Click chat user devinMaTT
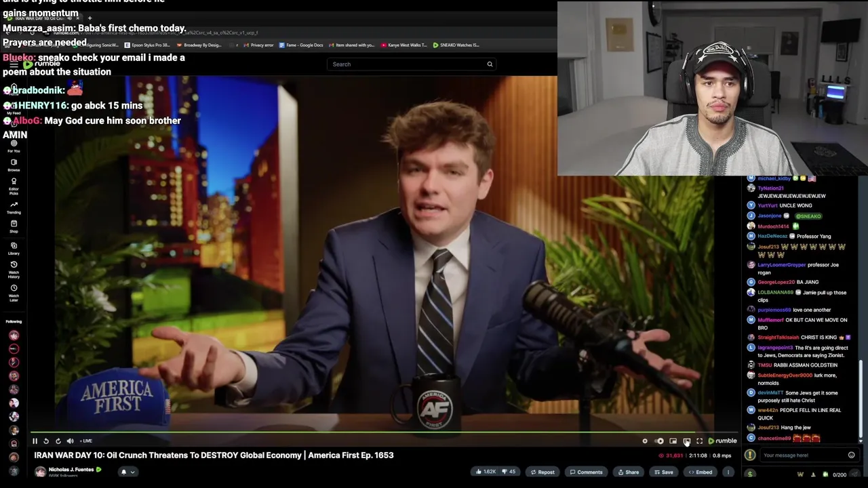 770,392
